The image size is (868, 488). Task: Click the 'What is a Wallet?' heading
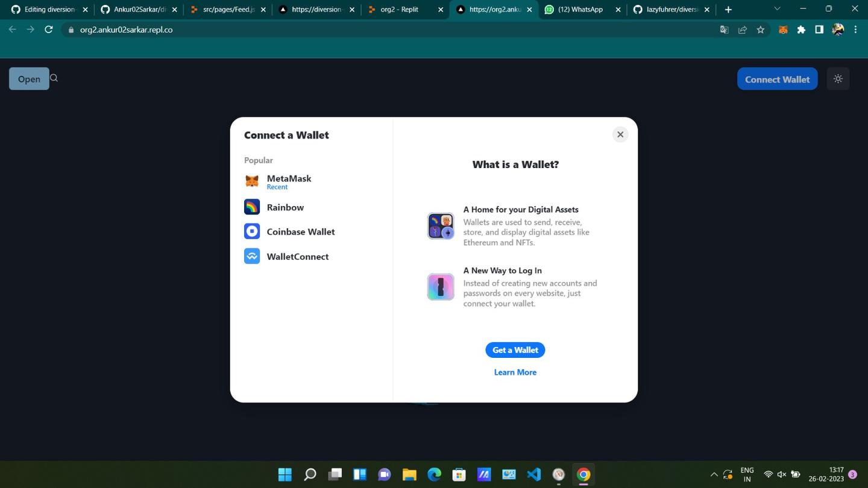point(515,164)
